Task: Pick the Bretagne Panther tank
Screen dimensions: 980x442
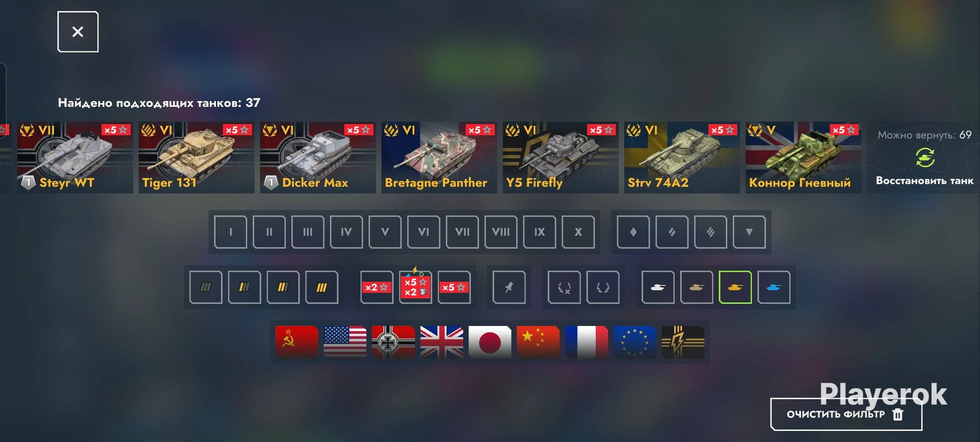Action: pyautogui.click(x=439, y=157)
